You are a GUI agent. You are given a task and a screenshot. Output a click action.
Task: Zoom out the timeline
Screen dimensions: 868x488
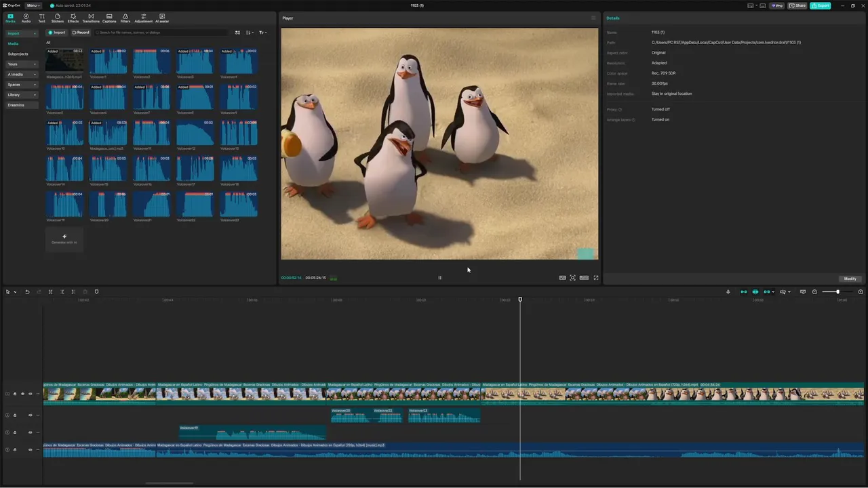tap(814, 292)
